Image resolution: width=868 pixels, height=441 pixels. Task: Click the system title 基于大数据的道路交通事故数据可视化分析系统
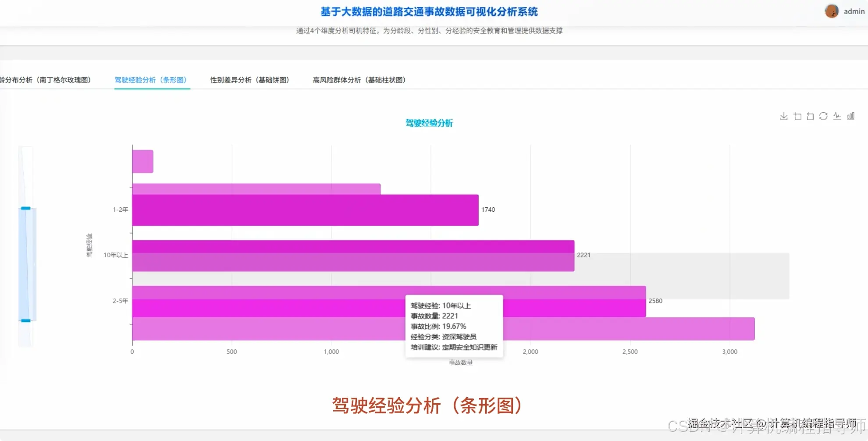coord(429,12)
